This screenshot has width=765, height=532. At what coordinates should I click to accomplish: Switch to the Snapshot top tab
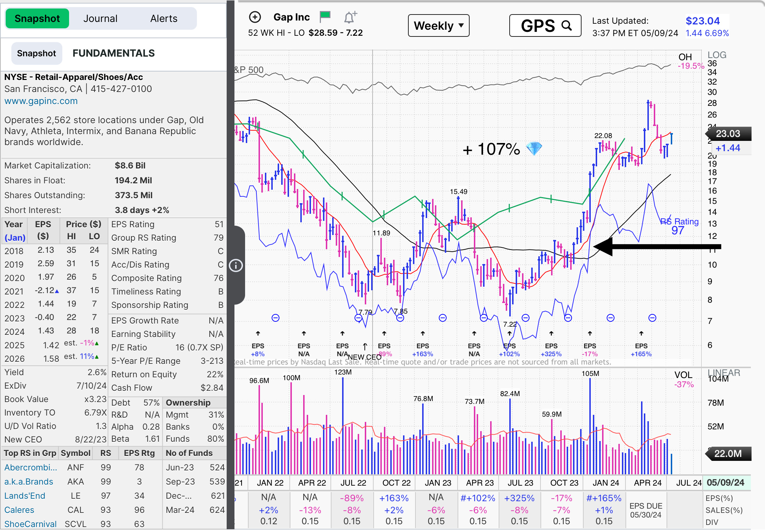pyautogui.click(x=37, y=18)
